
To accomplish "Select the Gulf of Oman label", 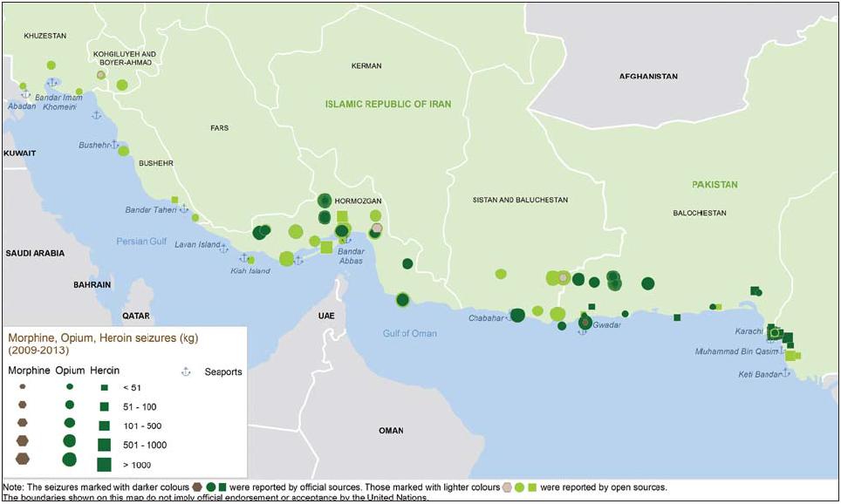I will click(x=410, y=333).
